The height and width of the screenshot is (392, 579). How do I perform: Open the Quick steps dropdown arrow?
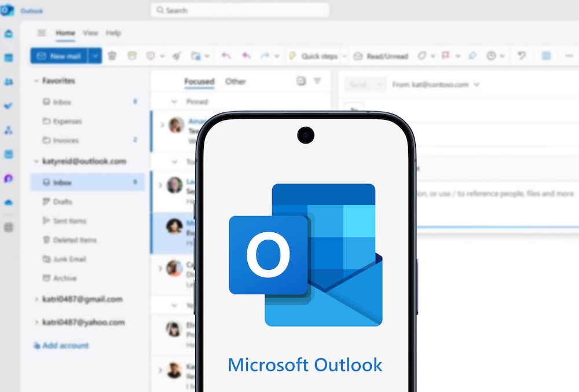[344, 56]
